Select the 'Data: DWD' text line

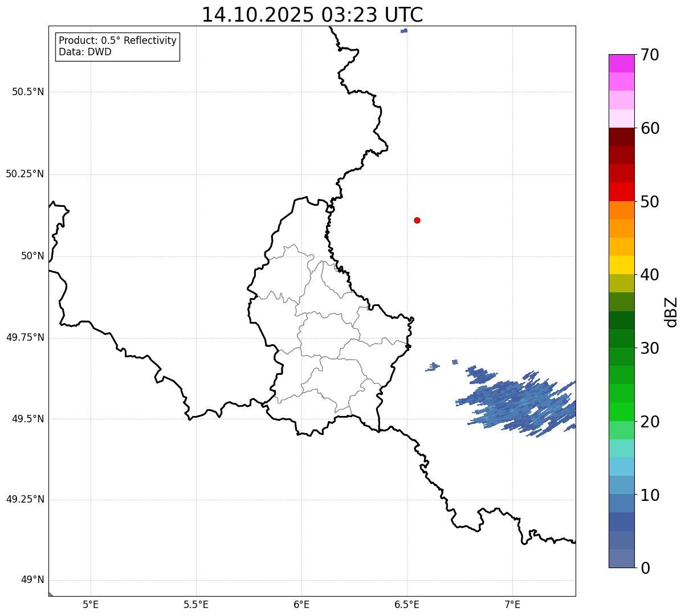point(85,52)
